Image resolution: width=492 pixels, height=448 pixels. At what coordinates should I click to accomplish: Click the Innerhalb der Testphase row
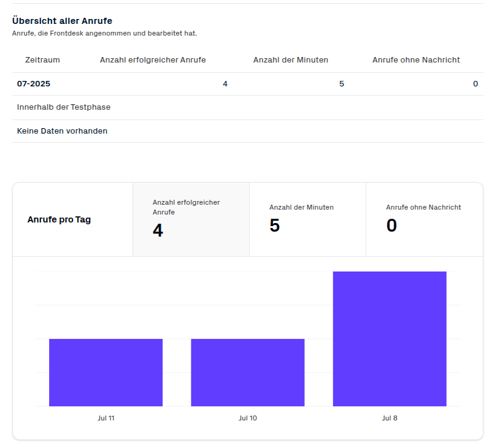[248, 107]
